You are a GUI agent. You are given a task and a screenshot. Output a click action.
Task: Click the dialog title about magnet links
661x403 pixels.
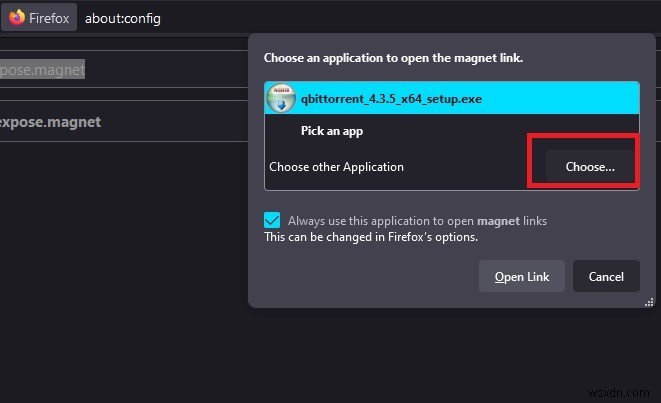(393, 58)
